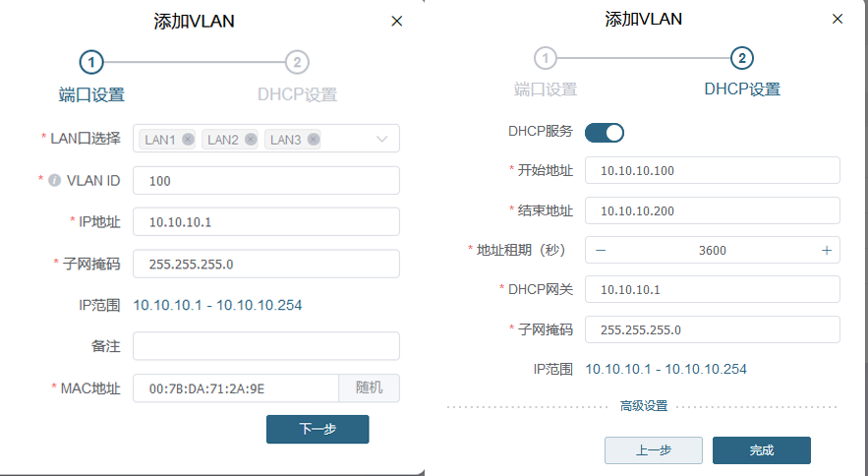Remove the LAN2 tag from port selection
This screenshot has height=476, width=868.
pyautogui.click(x=251, y=140)
